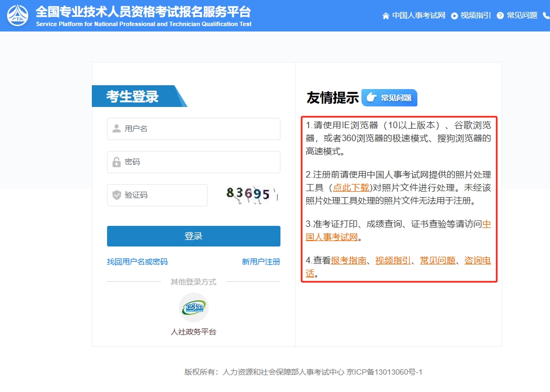
Task: Open the 咨询电话 link in tip 4
Action: click(477, 260)
